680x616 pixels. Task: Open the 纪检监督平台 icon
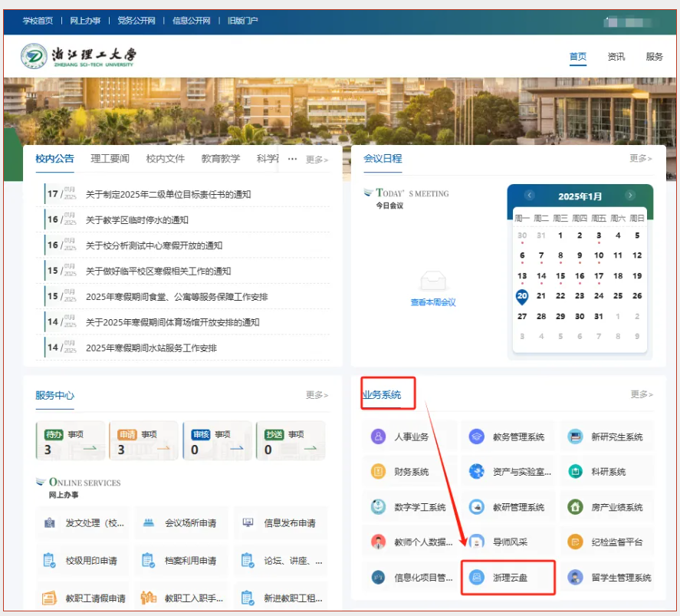[x=576, y=542]
